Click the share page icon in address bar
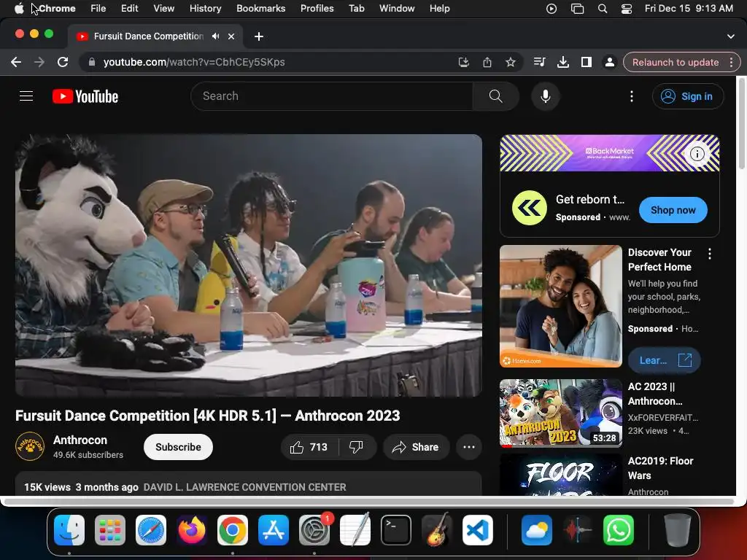747x560 pixels. (487, 62)
